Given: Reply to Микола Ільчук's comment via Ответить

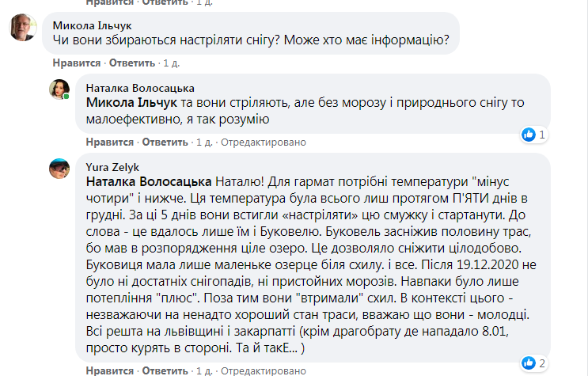Looking at the screenshot, I should click(131, 63).
